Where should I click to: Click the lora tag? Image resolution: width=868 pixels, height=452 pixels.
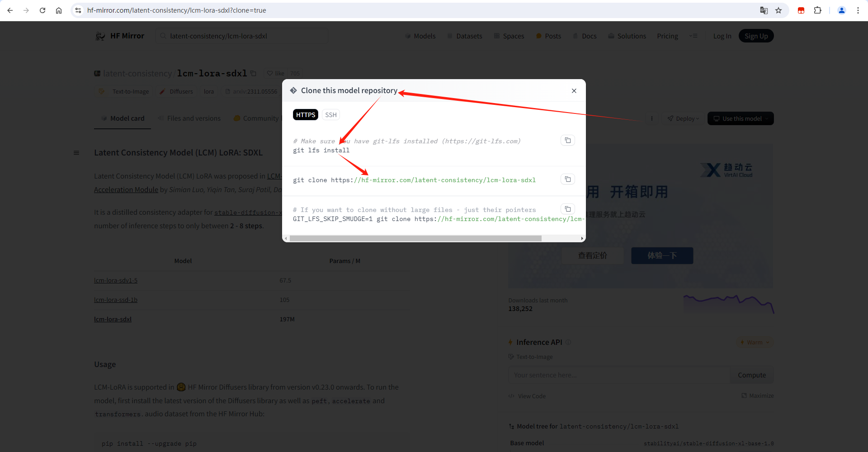(208, 91)
